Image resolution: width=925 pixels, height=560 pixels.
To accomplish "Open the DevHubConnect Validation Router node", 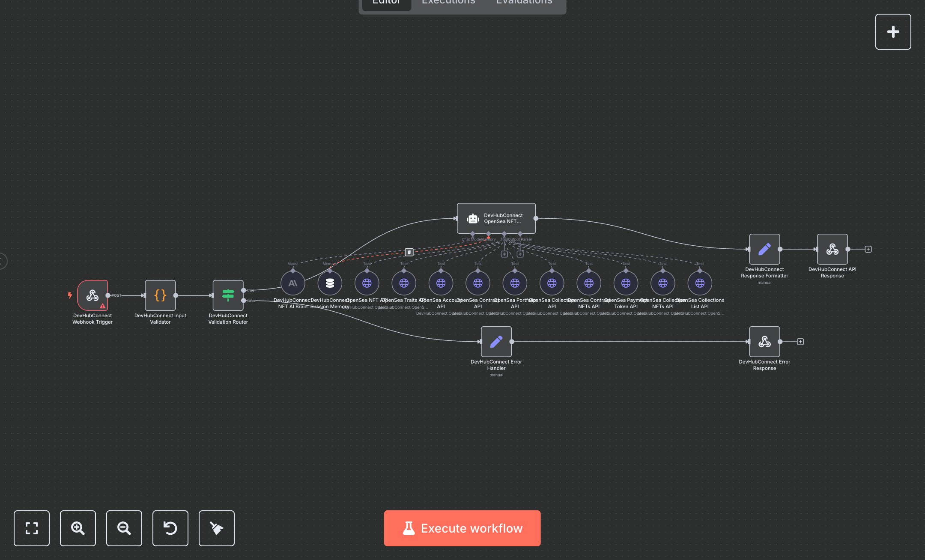I will point(228,295).
